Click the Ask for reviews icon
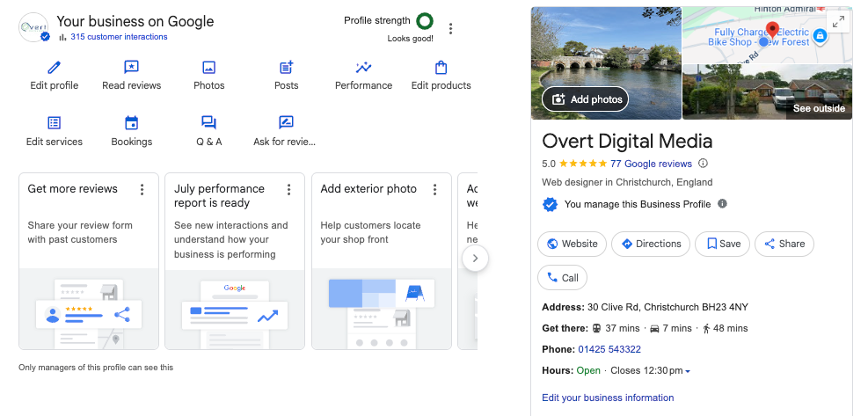868x416 pixels. click(286, 122)
